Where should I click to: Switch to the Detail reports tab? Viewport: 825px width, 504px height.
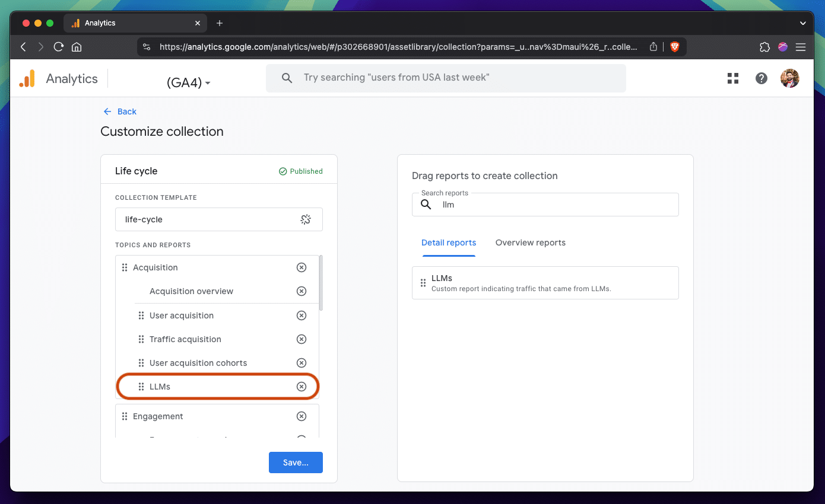coord(449,243)
